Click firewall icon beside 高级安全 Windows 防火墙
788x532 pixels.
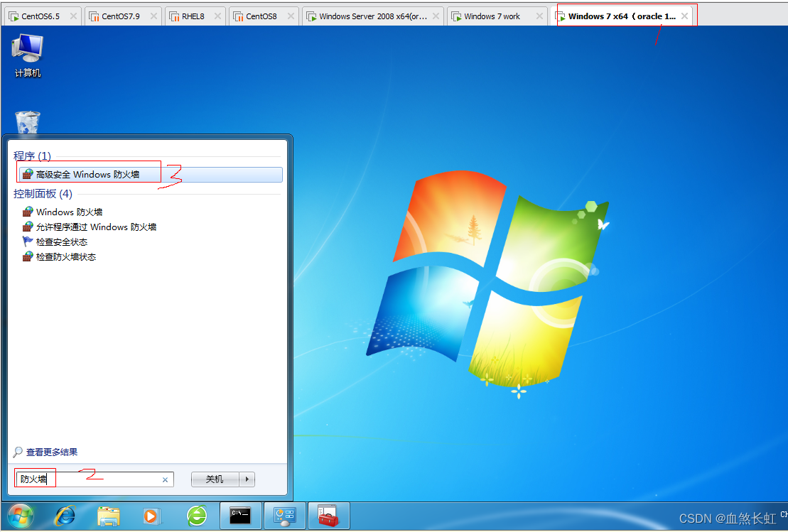[28, 174]
